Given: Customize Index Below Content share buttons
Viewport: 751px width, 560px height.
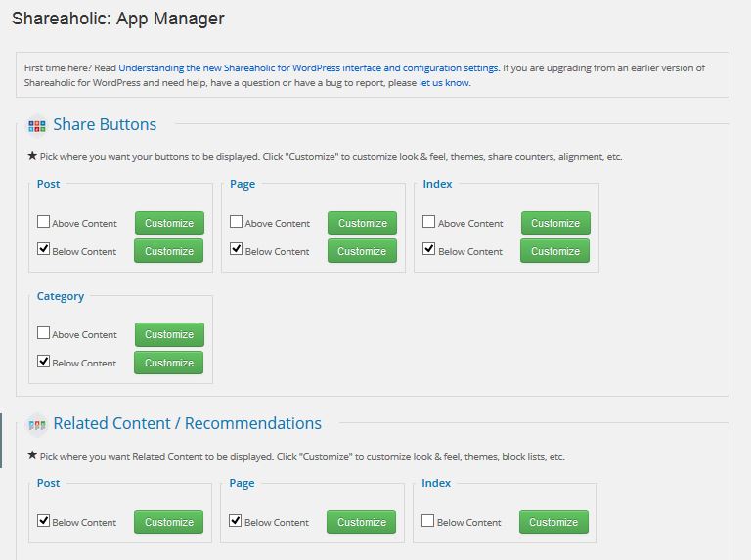Looking at the screenshot, I should pyautogui.click(x=554, y=251).
